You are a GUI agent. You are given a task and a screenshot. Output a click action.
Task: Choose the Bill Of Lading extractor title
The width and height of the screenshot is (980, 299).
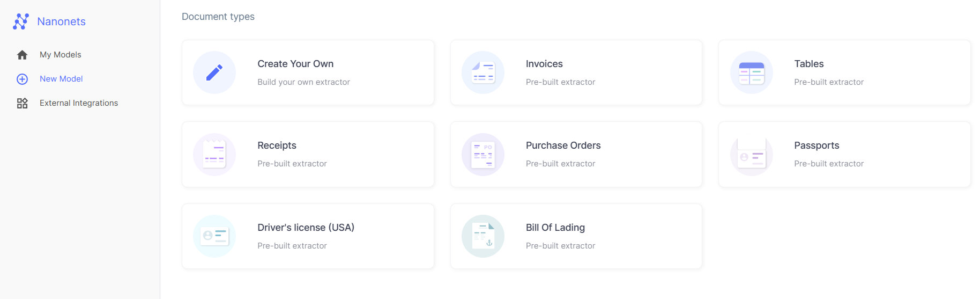coord(555,228)
